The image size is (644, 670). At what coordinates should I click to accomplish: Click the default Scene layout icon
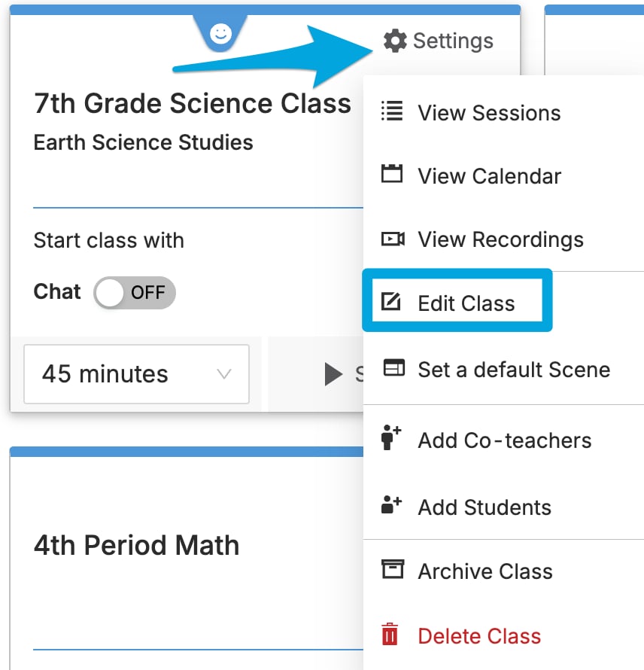393,368
